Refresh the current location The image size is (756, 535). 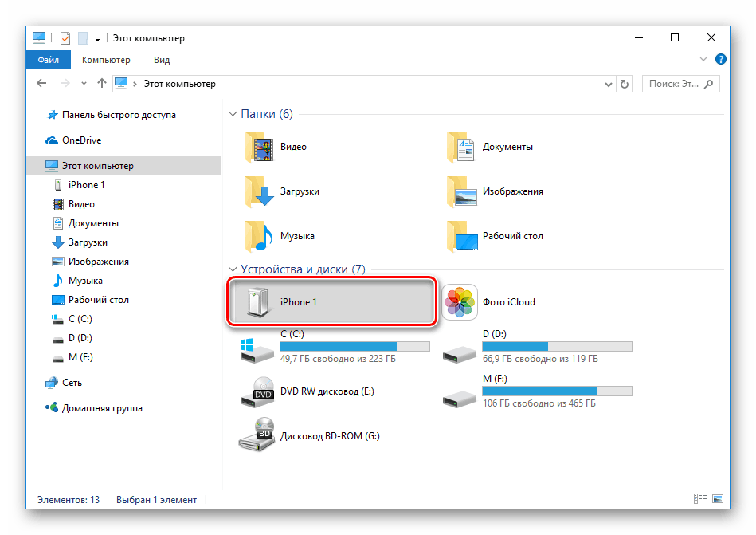(x=625, y=84)
